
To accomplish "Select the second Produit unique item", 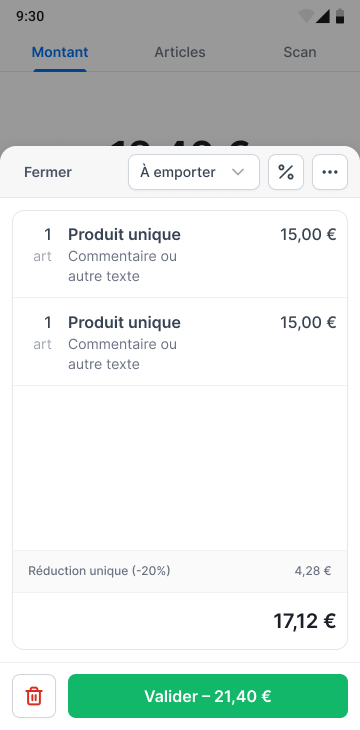I will click(180, 342).
